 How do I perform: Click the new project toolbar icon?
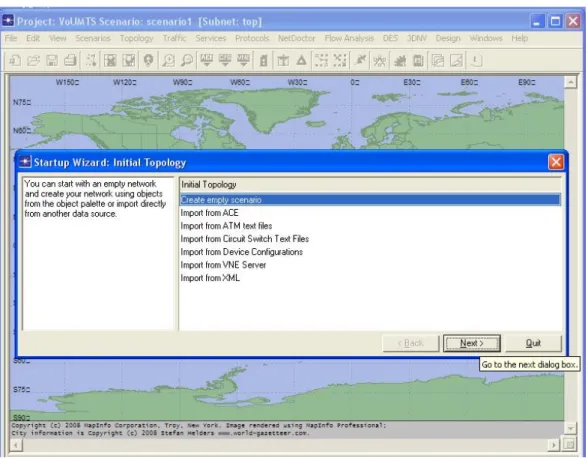(15, 60)
